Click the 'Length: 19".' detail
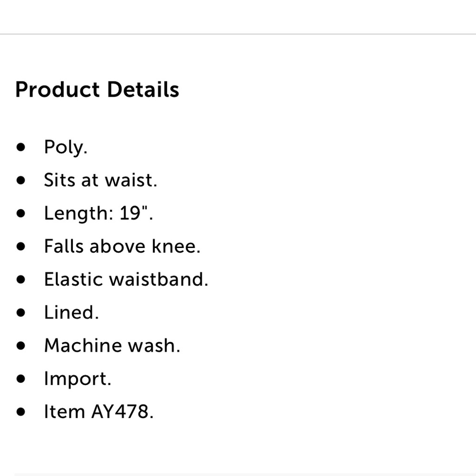Image resolution: width=476 pixels, height=476 pixels. click(x=99, y=213)
